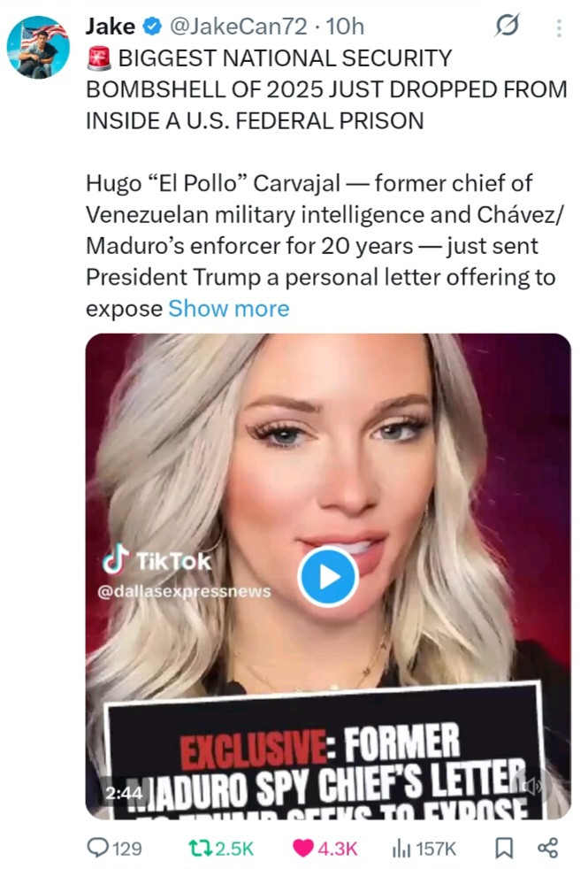Click the TikTok logo watermark
The height and width of the screenshot is (869, 588).
[157, 561]
